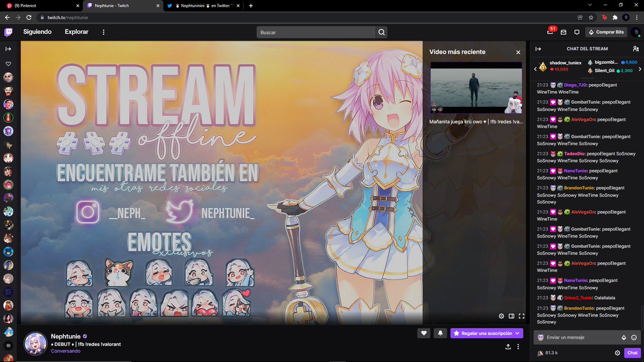This screenshot has height=362, width=644.
Task: Open the emote picker smiley icon
Action: pos(634,338)
